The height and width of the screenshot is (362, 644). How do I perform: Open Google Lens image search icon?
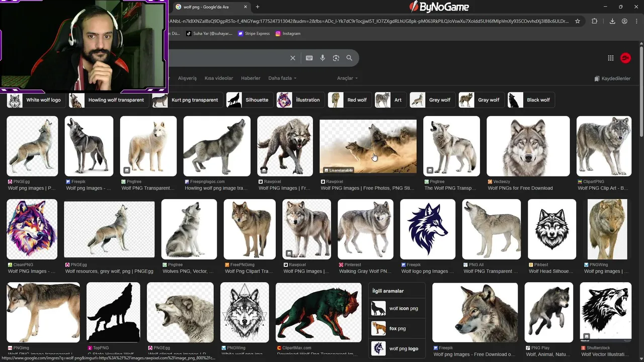(x=336, y=58)
